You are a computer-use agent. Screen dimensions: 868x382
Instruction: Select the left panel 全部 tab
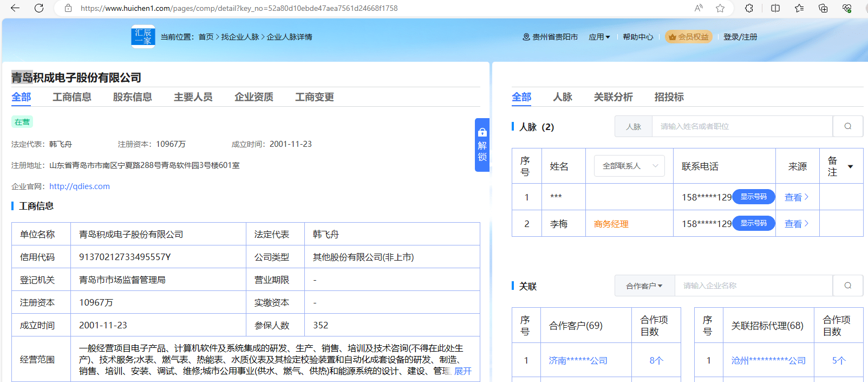[x=21, y=97]
